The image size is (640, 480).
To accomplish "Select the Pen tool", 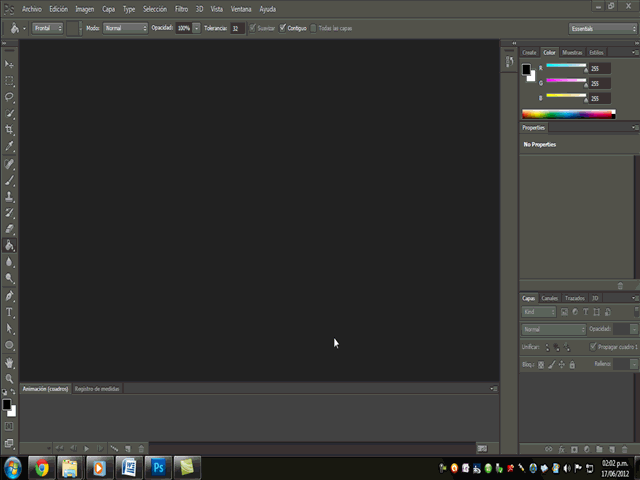I will pyautogui.click(x=9, y=296).
